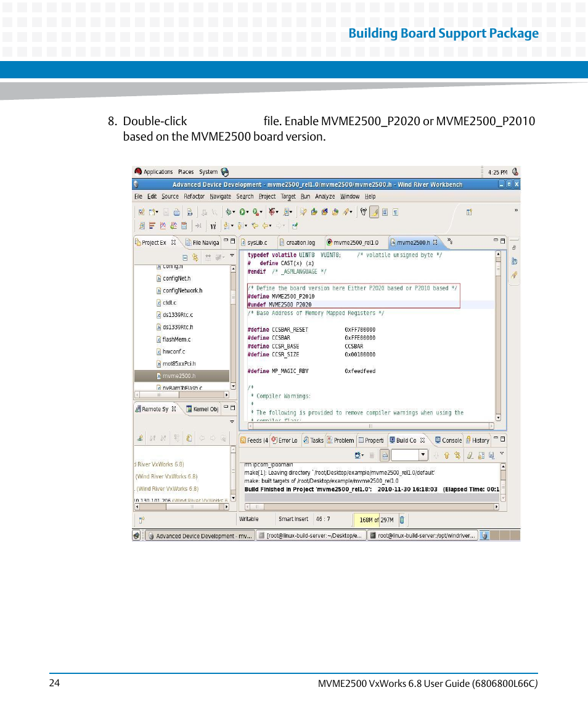This screenshot has width=588, height=706.
Task: Click the save output icon in Build Console
Action: (491, 455)
